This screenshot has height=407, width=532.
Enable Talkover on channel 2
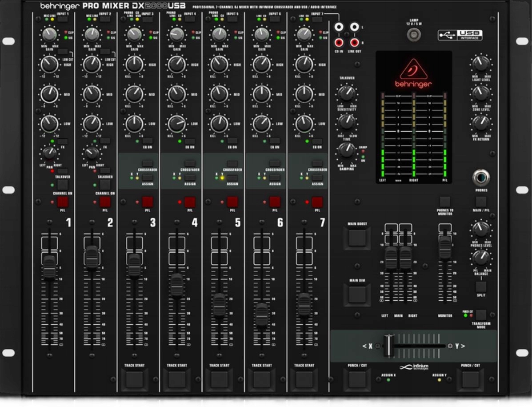(105, 170)
